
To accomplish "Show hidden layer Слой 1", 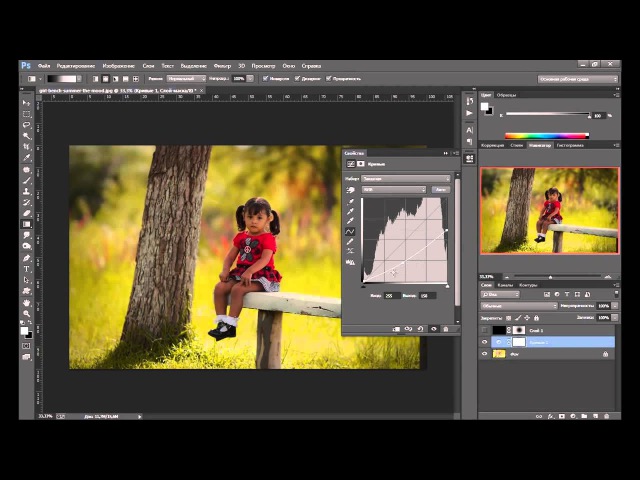I will point(484,330).
